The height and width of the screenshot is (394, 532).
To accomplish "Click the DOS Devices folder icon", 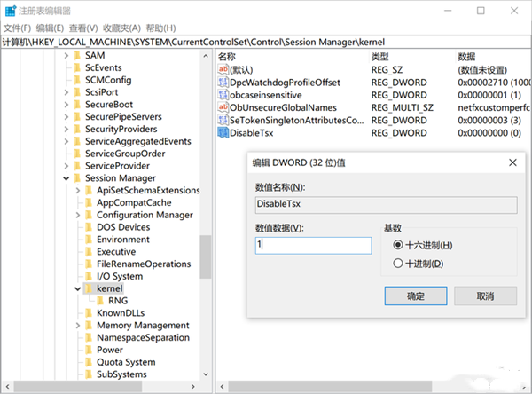I will click(89, 227).
